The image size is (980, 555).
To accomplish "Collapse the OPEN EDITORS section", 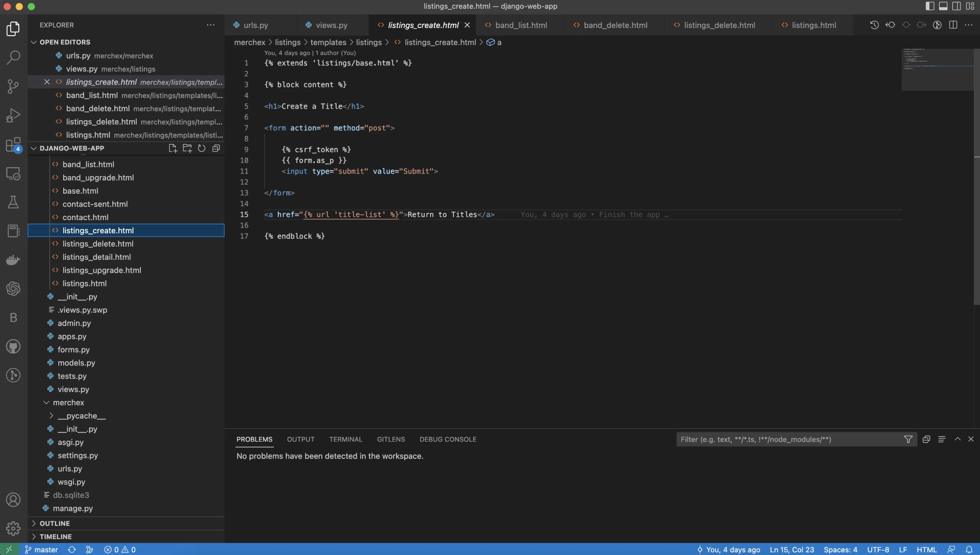I will [126, 42].
